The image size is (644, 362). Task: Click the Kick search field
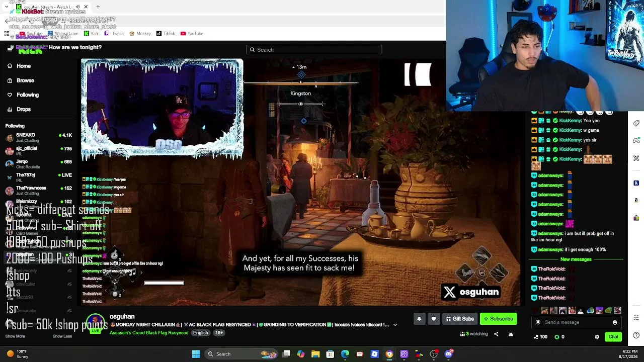(314, 50)
